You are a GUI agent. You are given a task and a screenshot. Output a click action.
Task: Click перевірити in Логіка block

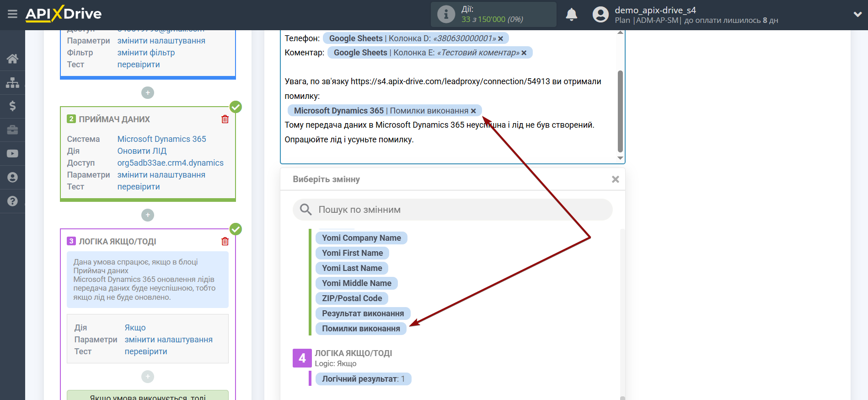point(146,351)
